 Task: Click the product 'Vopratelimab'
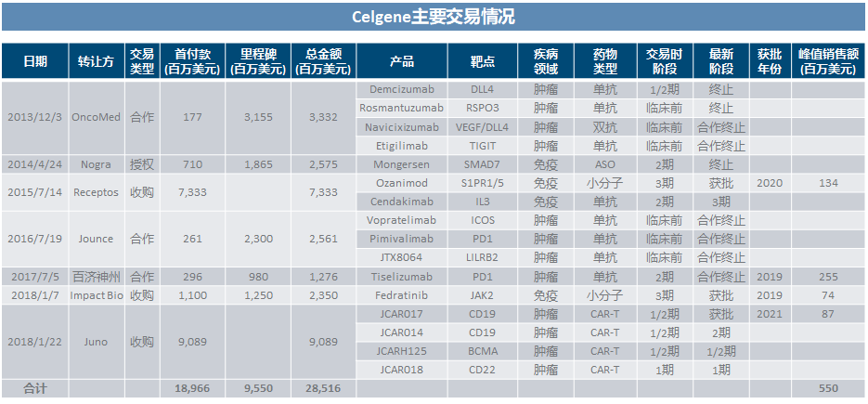(x=402, y=220)
